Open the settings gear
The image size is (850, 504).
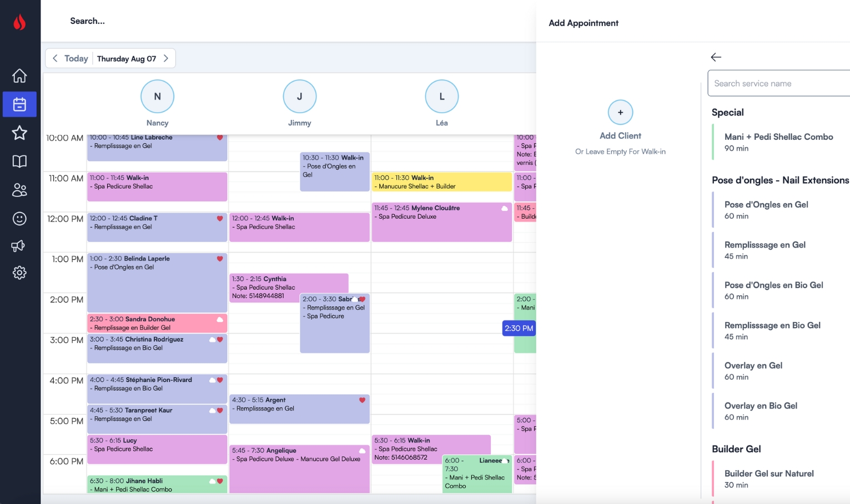coord(19,273)
